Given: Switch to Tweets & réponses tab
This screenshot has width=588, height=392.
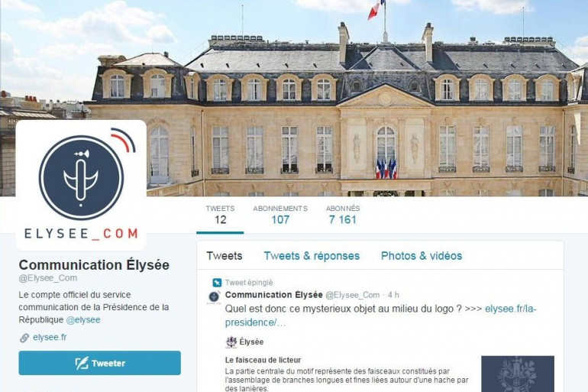Looking at the screenshot, I should (312, 256).
